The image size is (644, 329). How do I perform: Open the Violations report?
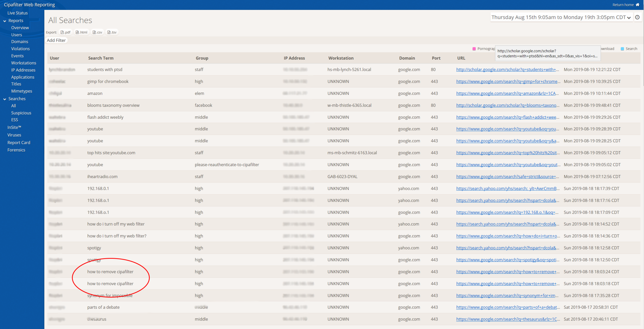click(x=20, y=49)
